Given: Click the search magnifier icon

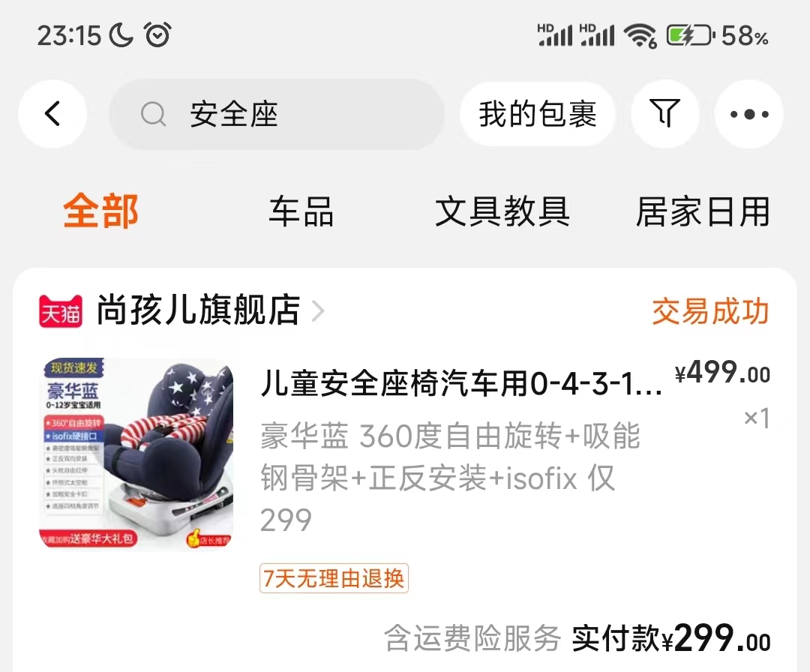Looking at the screenshot, I should click(154, 114).
